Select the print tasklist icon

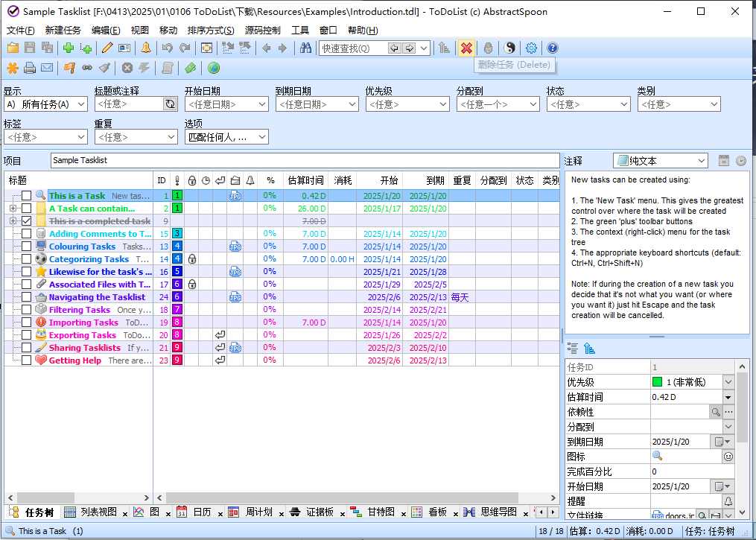(28, 67)
